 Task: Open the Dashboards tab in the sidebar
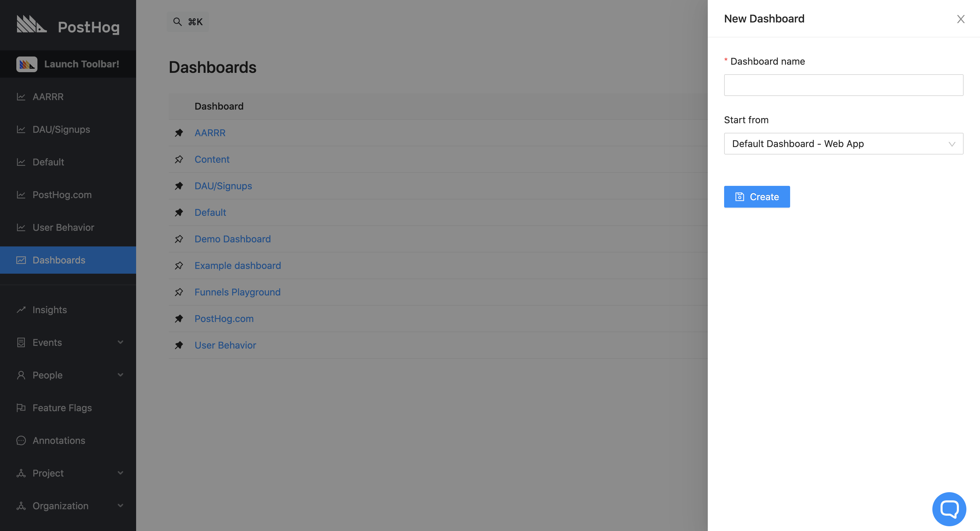coord(59,260)
